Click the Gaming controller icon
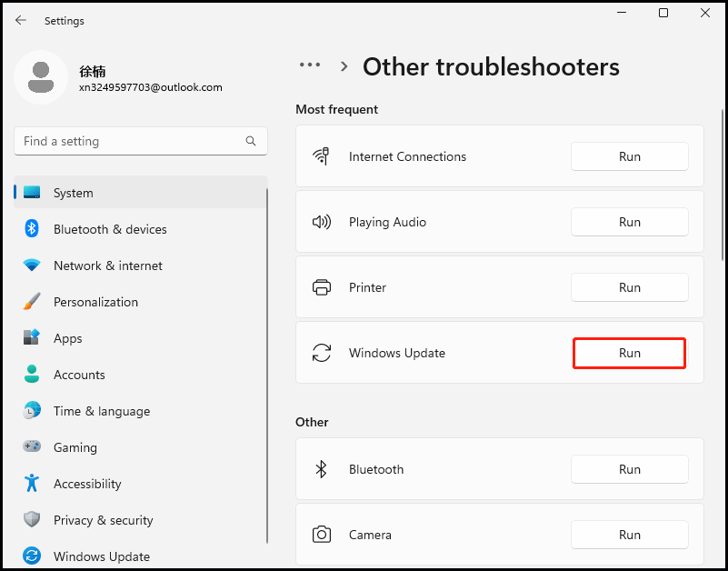Screen dimensions: 728x571 pyautogui.click(x=32, y=447)
